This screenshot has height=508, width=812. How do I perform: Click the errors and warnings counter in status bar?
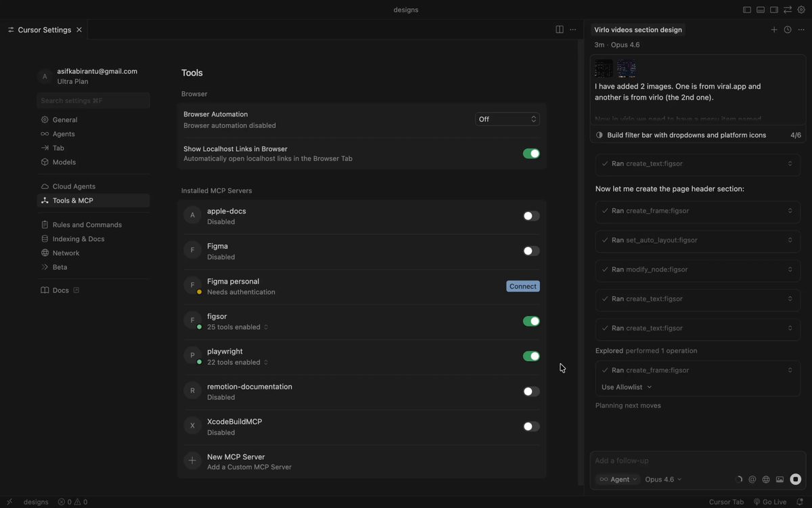(72, 502)
